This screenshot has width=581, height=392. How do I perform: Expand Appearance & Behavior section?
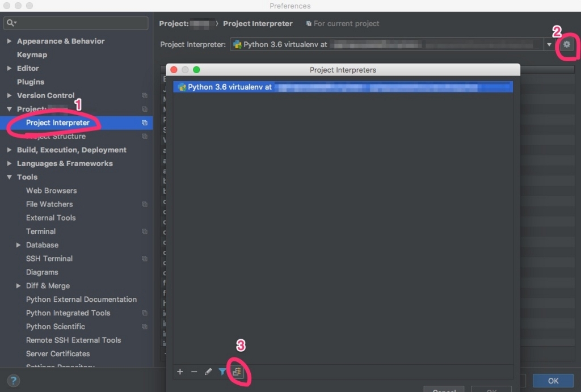[9, 41]
